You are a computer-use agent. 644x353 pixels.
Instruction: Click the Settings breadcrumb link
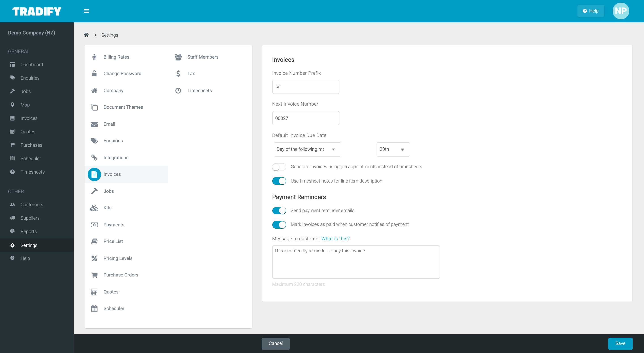click(110, 35)
